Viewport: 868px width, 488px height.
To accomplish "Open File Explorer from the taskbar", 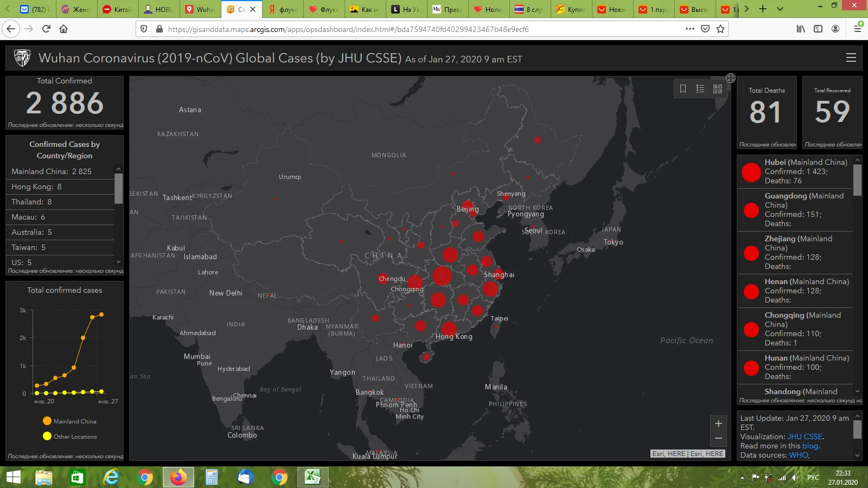I will point(44,477).
